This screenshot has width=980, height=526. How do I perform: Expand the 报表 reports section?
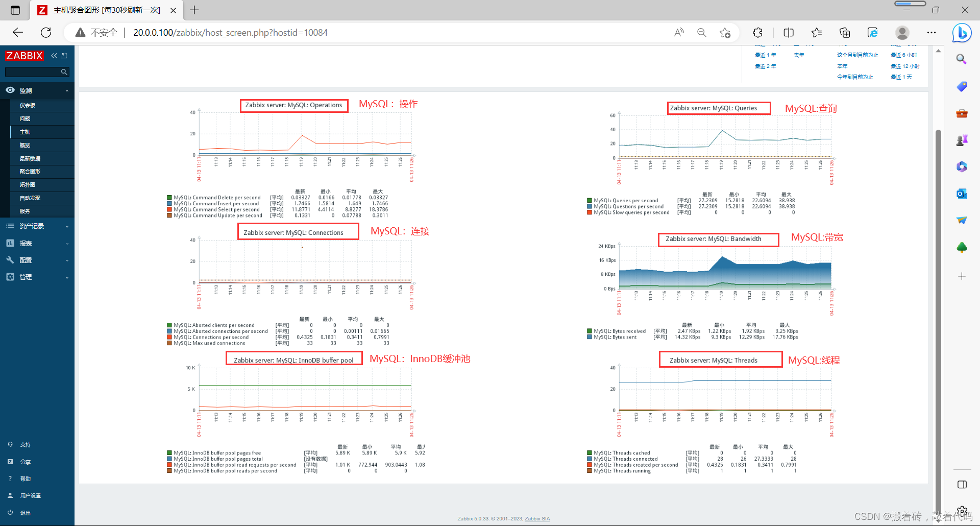click(x=37, y=243)
